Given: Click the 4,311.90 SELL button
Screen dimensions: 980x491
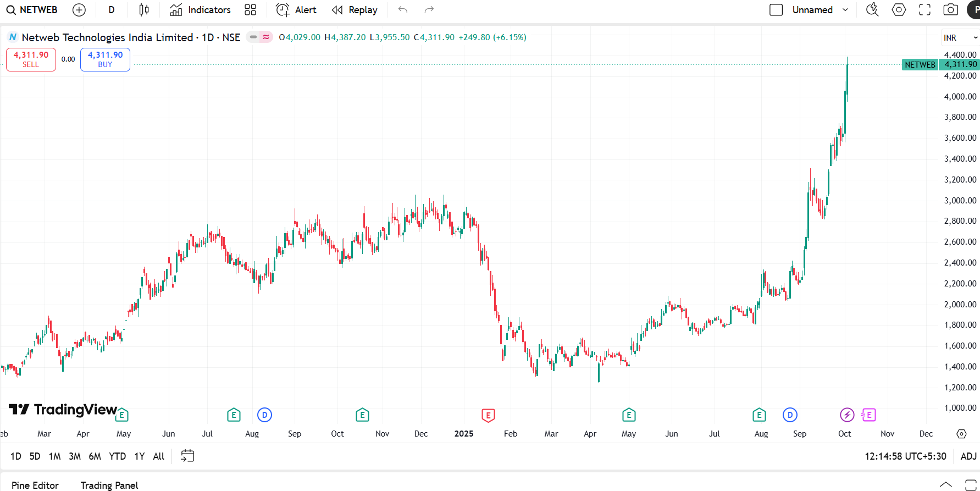Looking at the screenshot, I should (x=31, y=59).
